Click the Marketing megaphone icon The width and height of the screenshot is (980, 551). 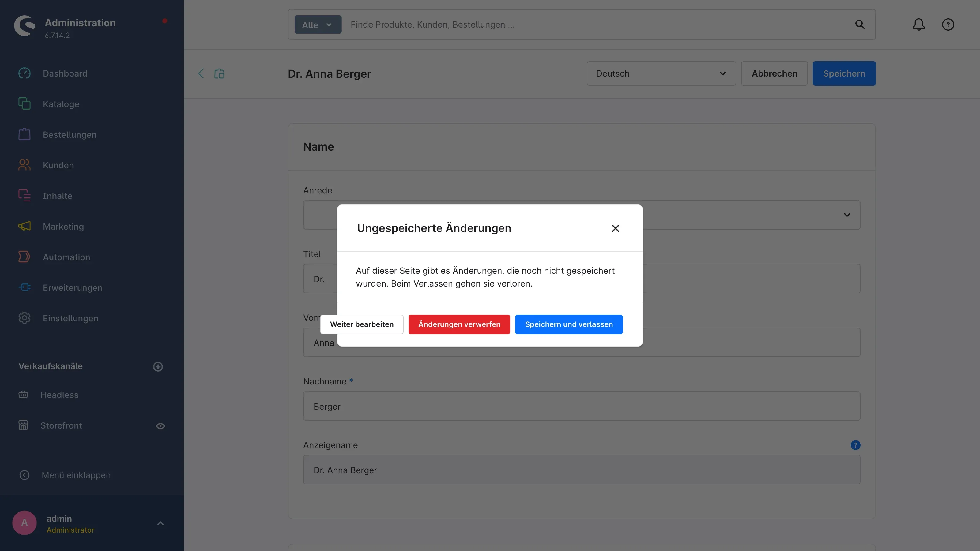point(24,226)
